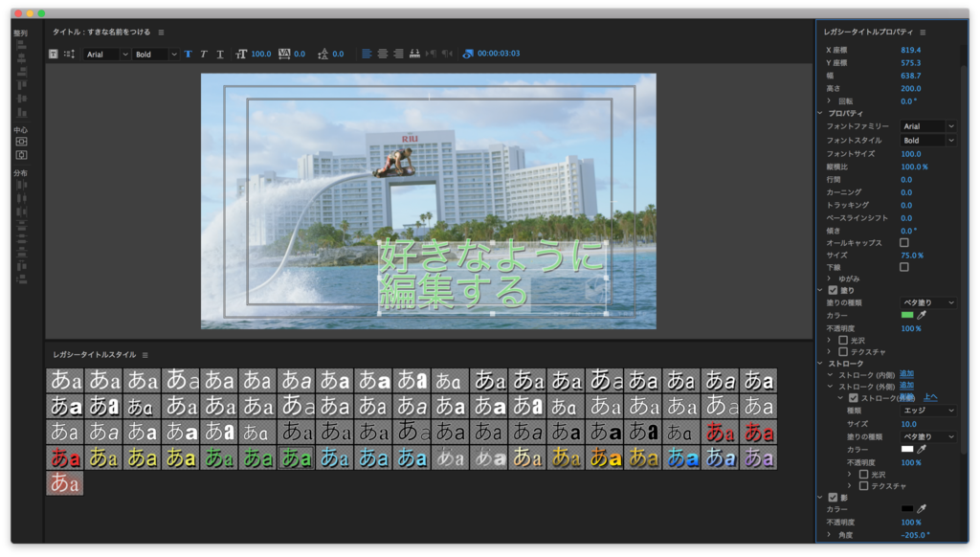Expand 角度 angle row
The height and width of the screenshot is (557, 980).
coord(830,535)
